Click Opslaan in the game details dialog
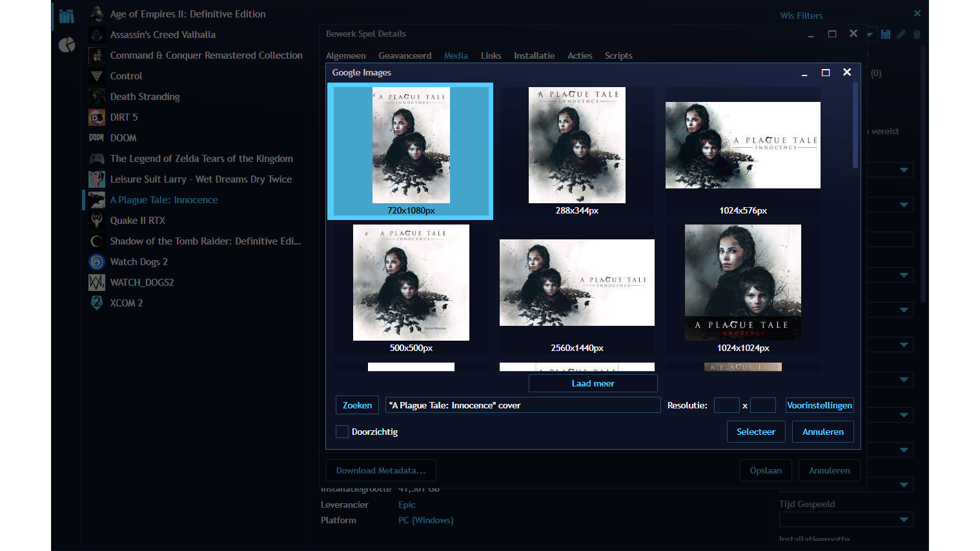 pyautogui.click(x=766, y=470)
